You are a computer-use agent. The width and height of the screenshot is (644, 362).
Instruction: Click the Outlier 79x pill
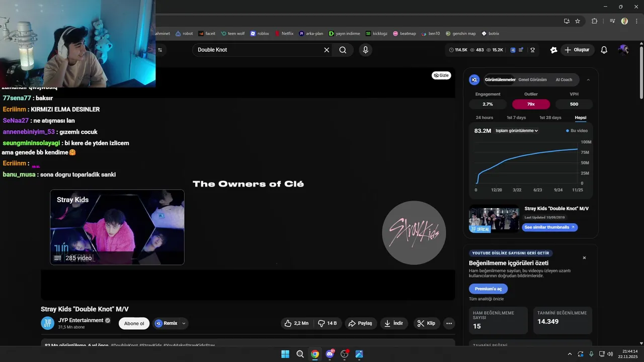[531, 104]
